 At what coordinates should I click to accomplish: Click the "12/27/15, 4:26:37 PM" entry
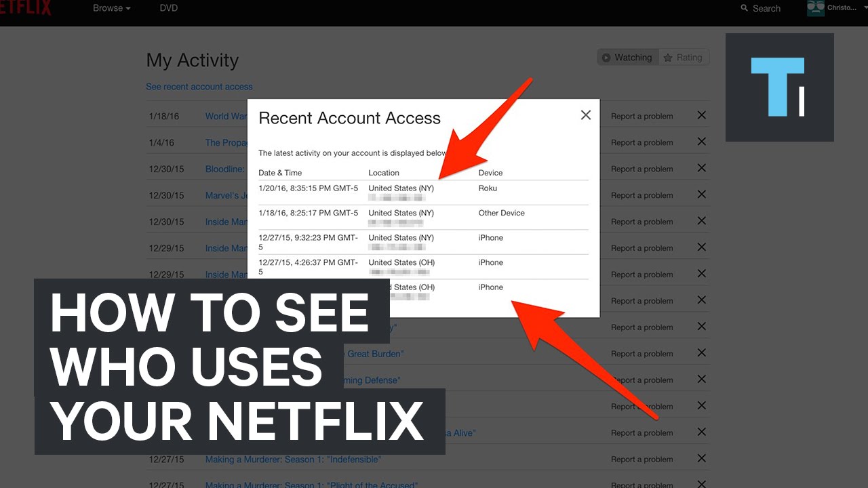[x=309, y=267]
